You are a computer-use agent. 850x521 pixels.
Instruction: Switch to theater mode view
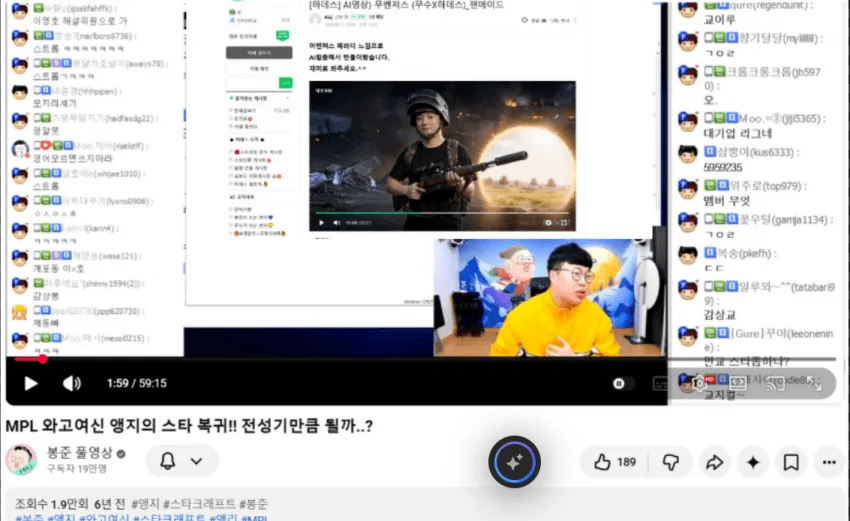[x=737, y=383]
